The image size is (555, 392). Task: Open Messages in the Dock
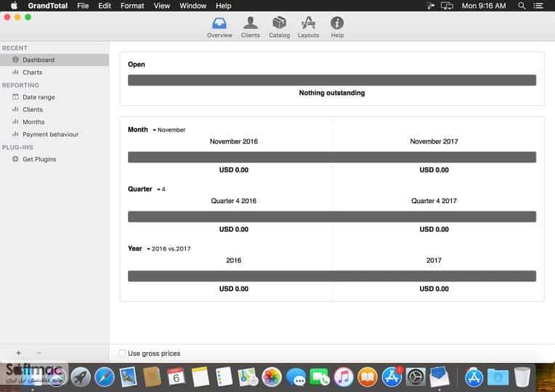tap(296, 377)
